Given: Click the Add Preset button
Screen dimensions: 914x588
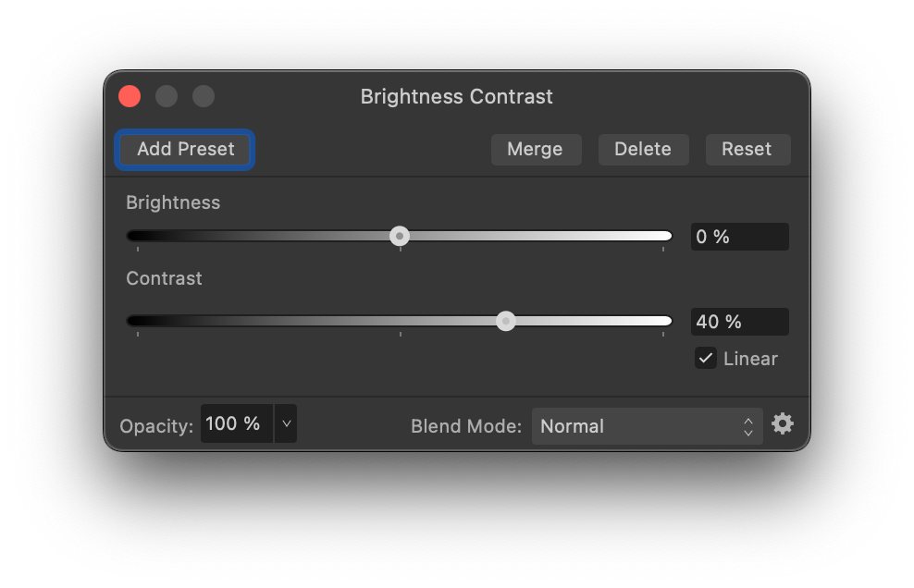Looking at the screenshot, I should point(185,149).
